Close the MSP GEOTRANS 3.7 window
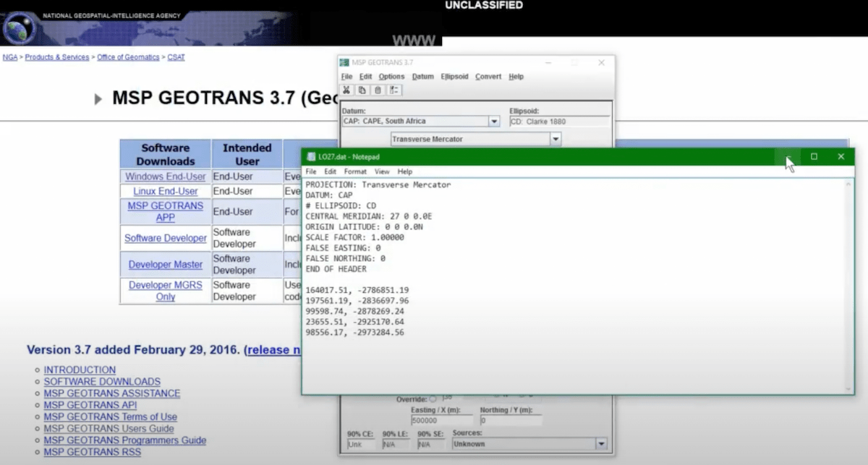The width and height of the screenshot is (868, 465). (x=601, y=63)
